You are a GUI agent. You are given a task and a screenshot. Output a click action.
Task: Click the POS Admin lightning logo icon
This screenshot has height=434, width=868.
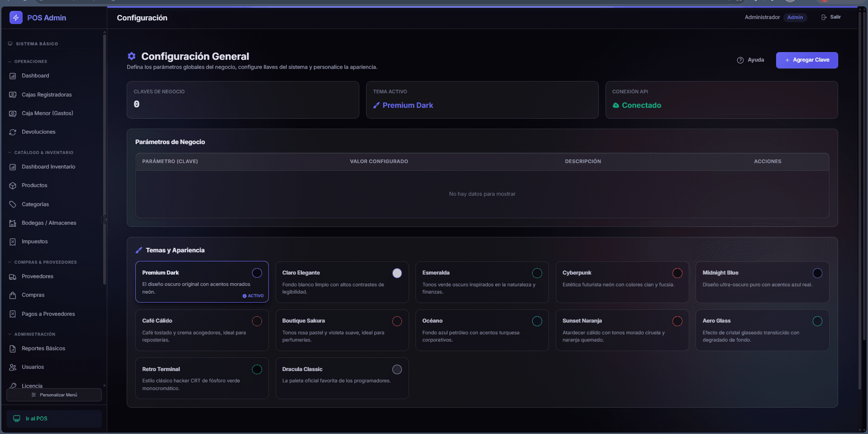click(16, 18)
